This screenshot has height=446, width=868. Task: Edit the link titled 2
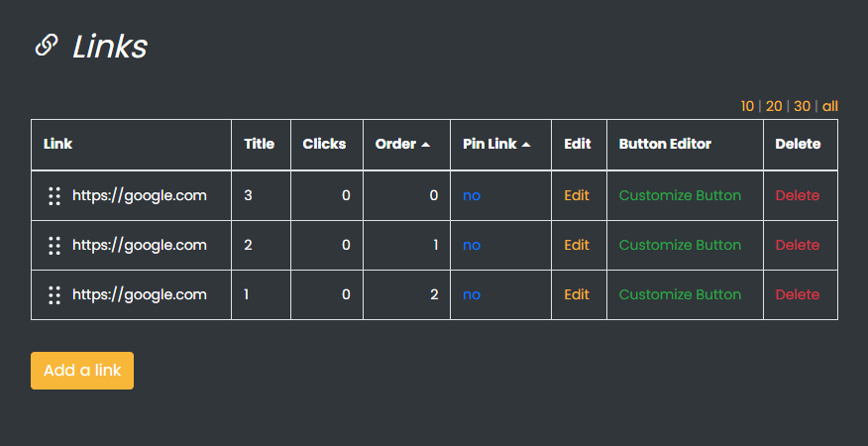pyautogui.click(x=577, y=246)
